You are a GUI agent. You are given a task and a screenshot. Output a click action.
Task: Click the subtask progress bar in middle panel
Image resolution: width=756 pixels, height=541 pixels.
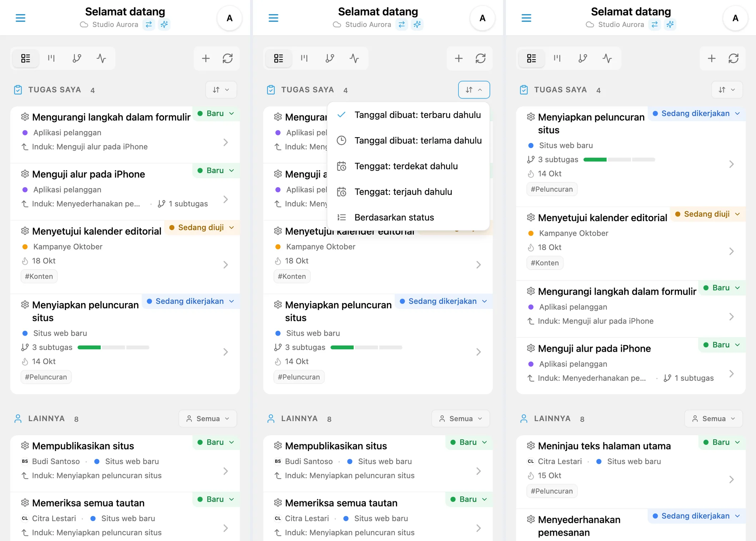click(x=366, y=347)
